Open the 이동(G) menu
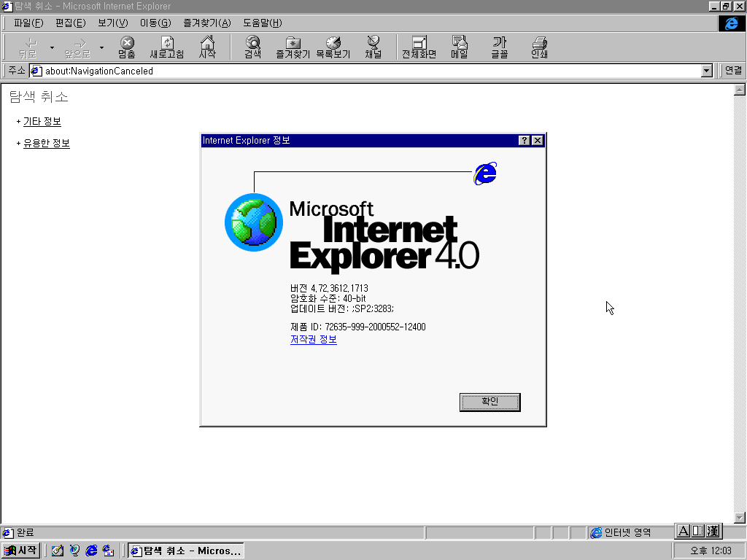 (x=155, y=23)
